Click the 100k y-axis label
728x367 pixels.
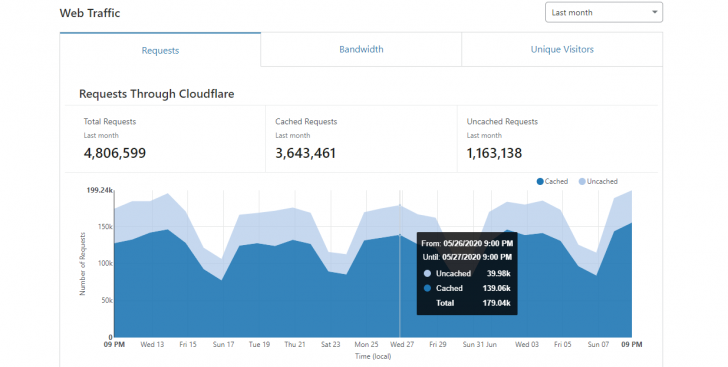coord(105,263)
